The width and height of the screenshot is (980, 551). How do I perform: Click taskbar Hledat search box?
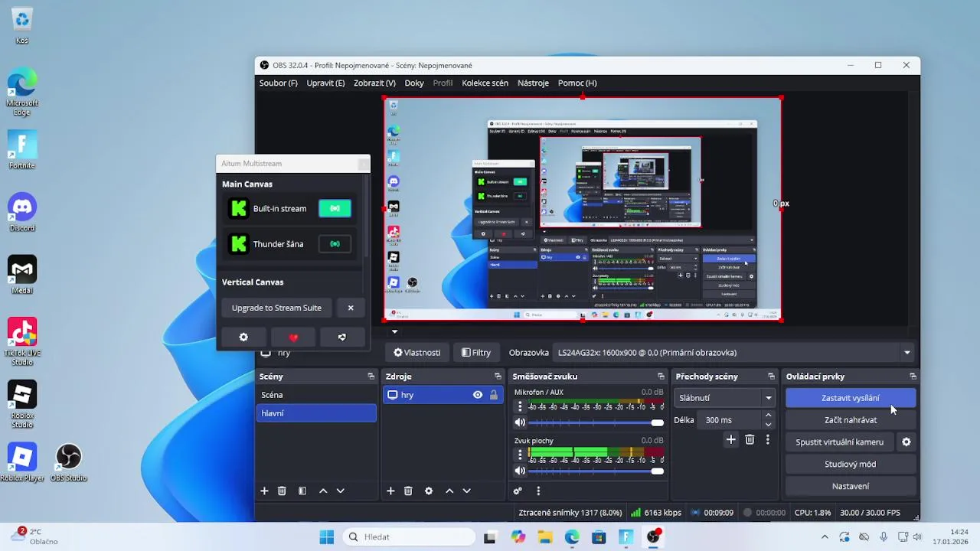408,537
